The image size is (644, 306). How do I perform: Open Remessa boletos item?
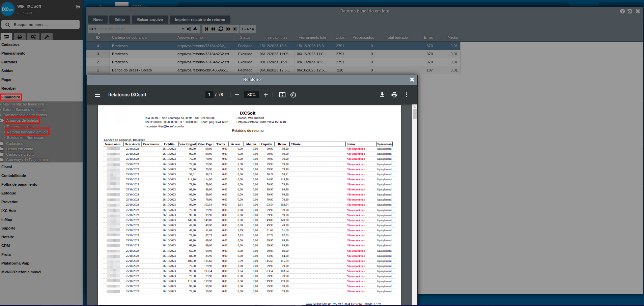pyautogui.click(x=21, y=127)
